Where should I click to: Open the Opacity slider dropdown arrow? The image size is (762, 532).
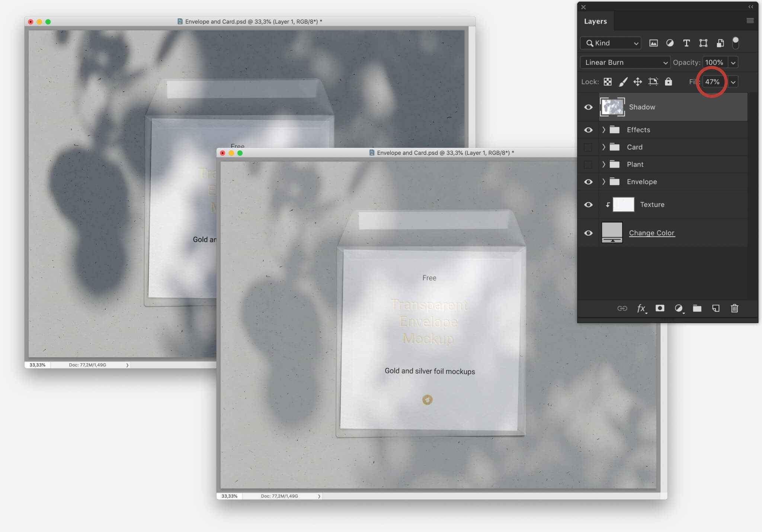(x=733, y=62)
